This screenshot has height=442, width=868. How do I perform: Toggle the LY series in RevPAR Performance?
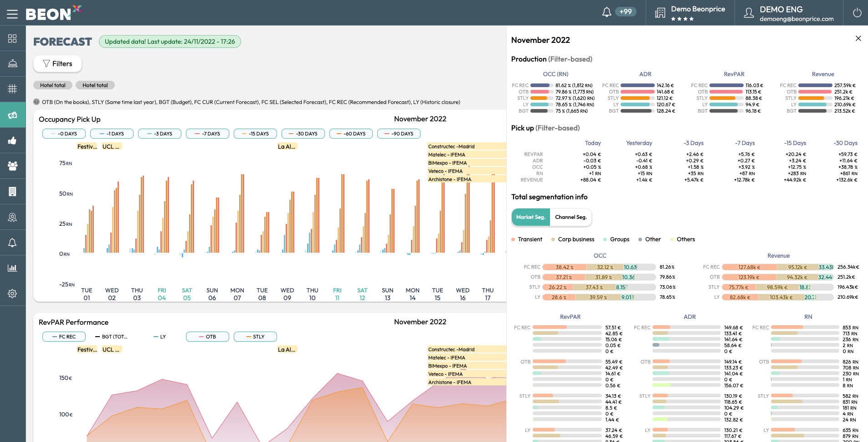(x=159, y=337)
